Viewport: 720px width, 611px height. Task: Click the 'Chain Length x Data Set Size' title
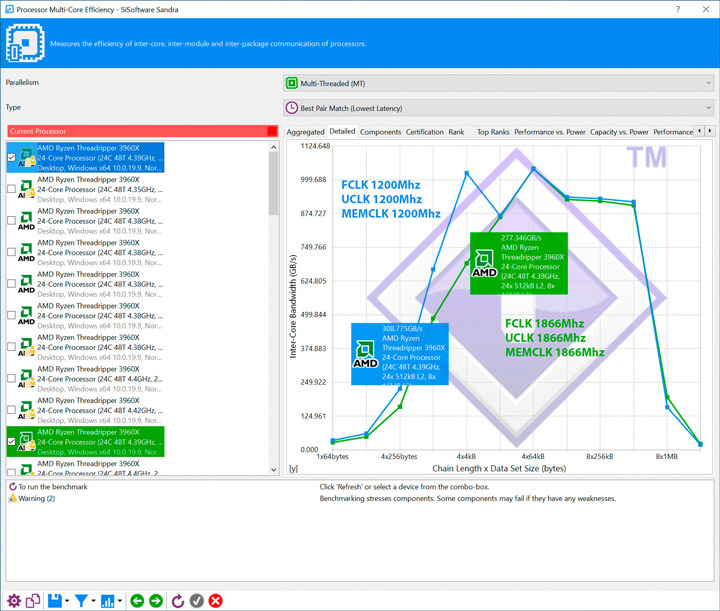[499, 468]
